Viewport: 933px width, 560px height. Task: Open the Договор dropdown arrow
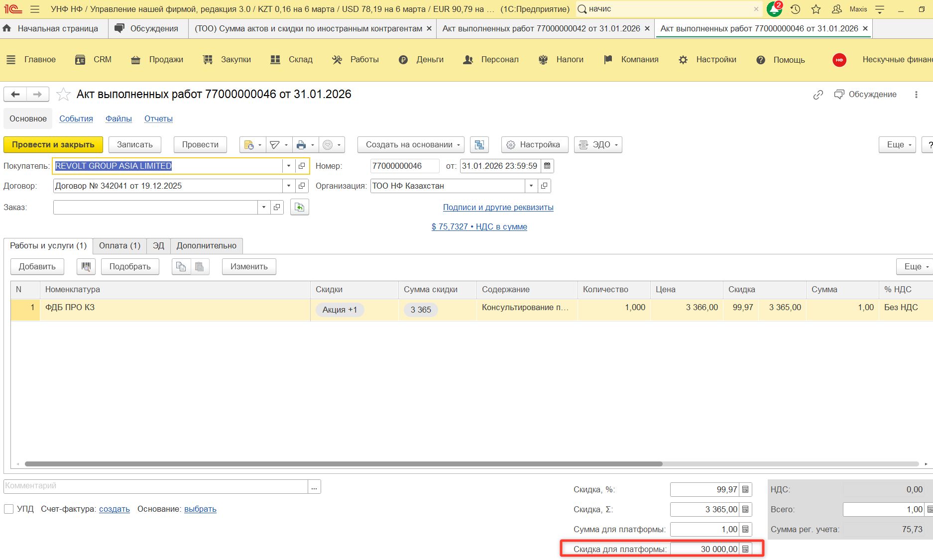pos(289,186)
